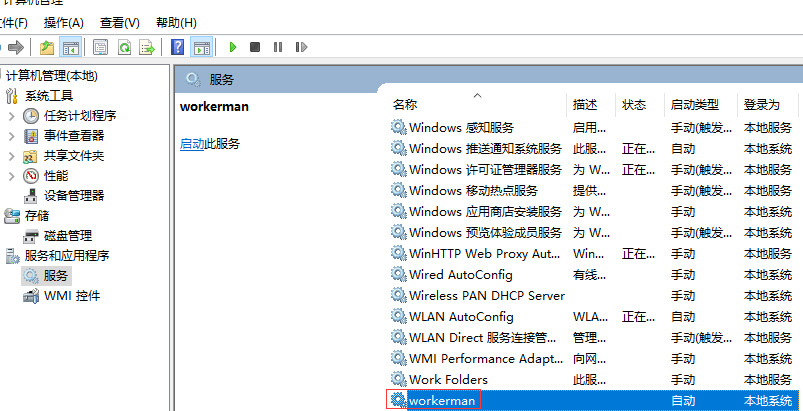This screenshot has width=803, height=411.
Task: Expand the 任务计划程序 tree node
Action: coord(12,116)
